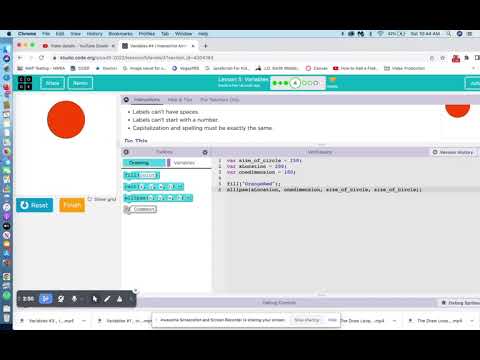Click the Remix button in header
The height and width of the screenshot is (360, 480).
tap(80, 83)
